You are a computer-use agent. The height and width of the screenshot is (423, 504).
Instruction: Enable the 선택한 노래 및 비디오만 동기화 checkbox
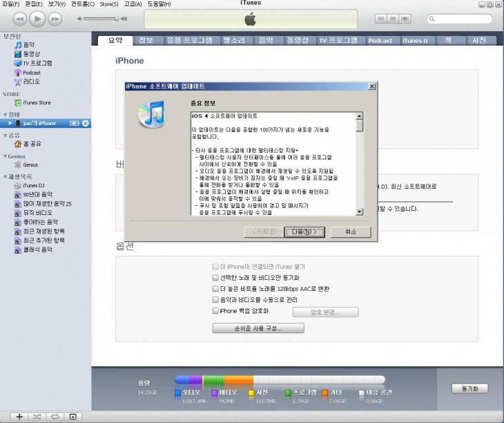tap(215, 277)
